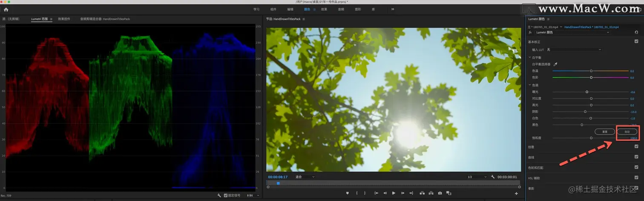Click the 色彩 tint slider handle
This screenshot has height=201, width=644.
(x=591, y=77)
